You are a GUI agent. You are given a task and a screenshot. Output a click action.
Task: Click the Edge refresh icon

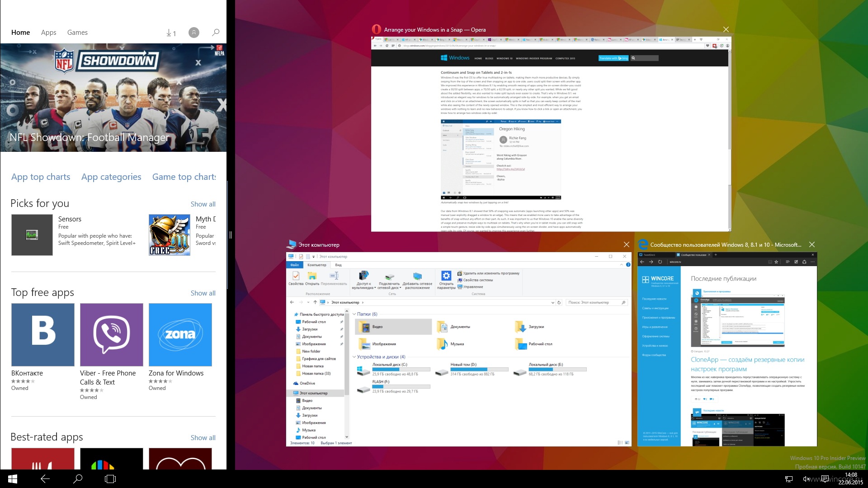coord(660,262)
